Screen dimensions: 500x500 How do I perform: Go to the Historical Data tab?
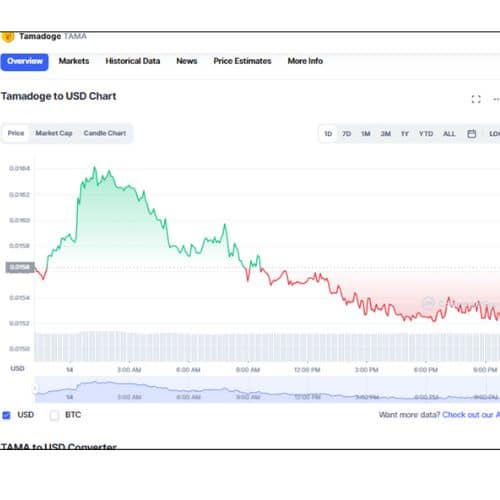[133, 61]
